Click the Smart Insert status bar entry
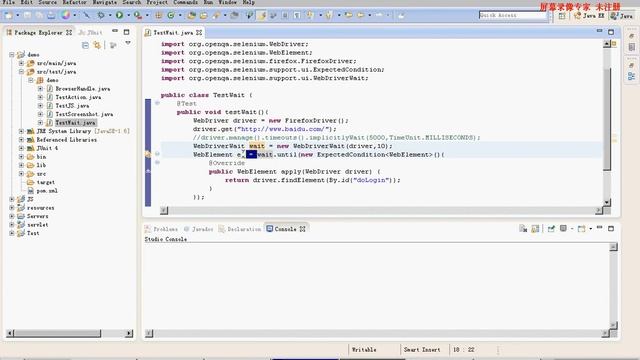 pyautogui.click(x=422, y=349)
